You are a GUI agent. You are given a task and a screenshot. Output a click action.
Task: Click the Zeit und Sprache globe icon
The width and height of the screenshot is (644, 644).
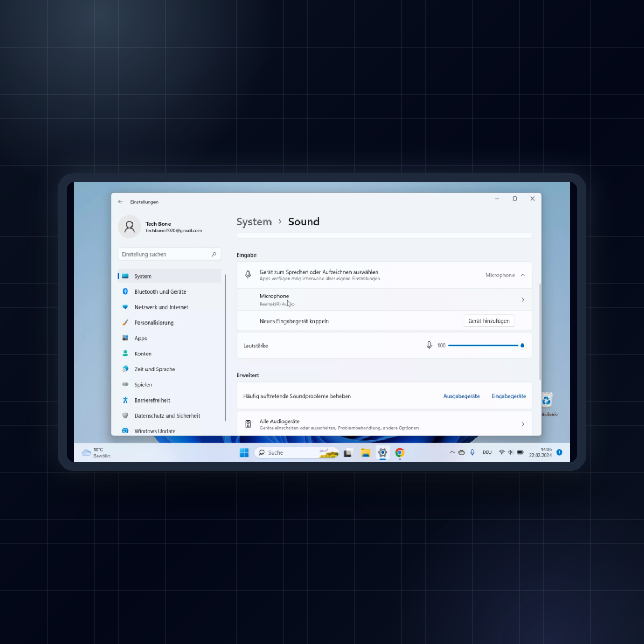point(125,369)
